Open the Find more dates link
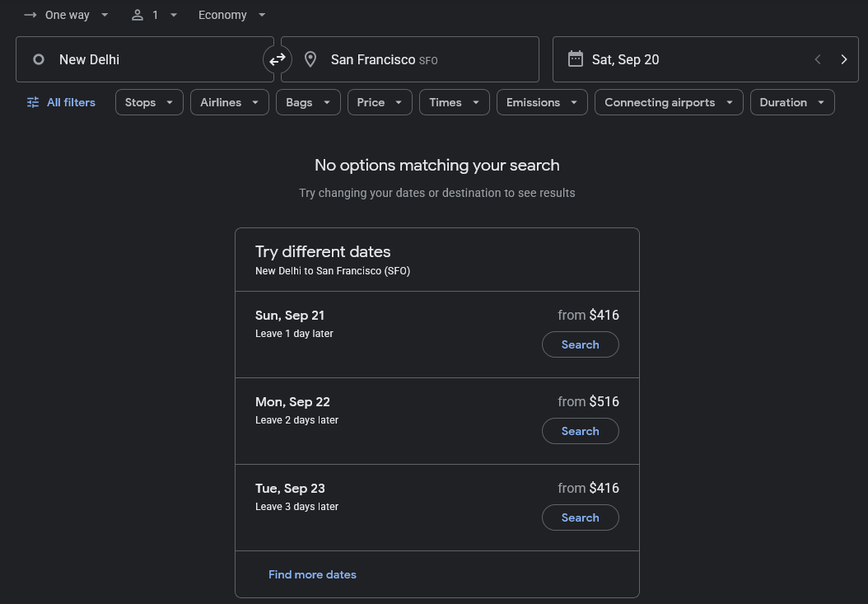 click(312, 574)
